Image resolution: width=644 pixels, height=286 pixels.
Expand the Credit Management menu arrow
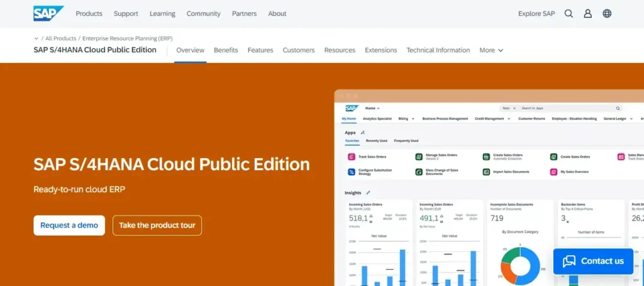pyautogui.click(x=509, y=118)
